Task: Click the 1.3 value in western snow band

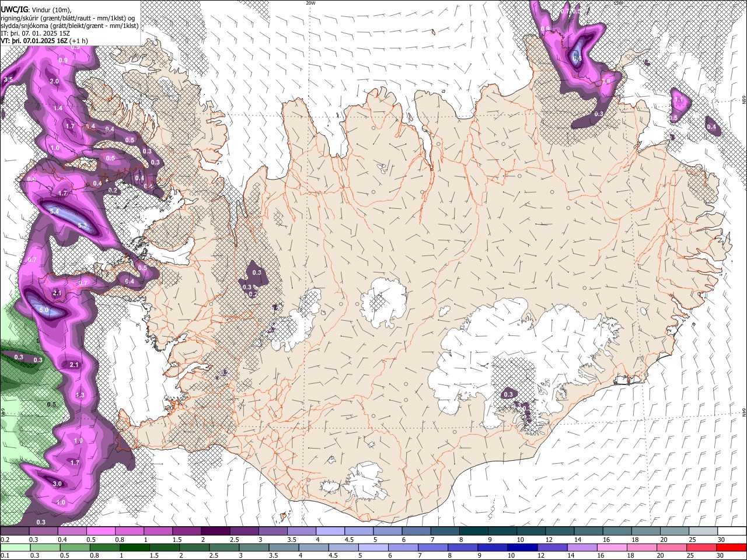Action: (x=80, y=395)
